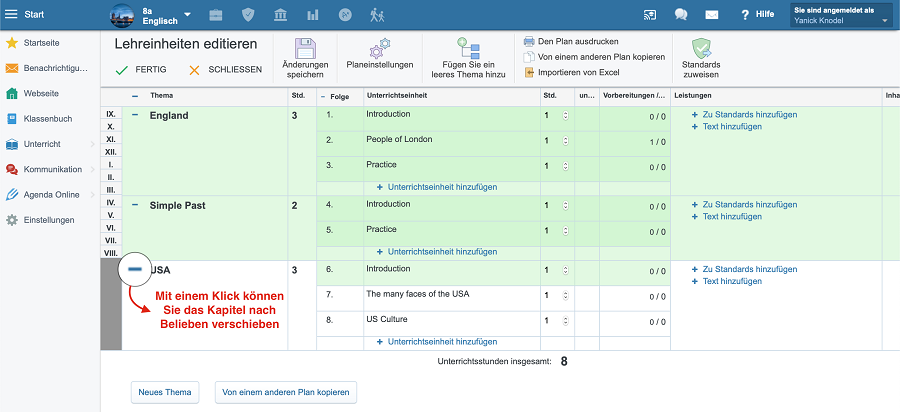Viewport: 900px width, 412px height.
Task: Open Benachrichtigungen in sidebar
Action: click(x=46, y=68)
